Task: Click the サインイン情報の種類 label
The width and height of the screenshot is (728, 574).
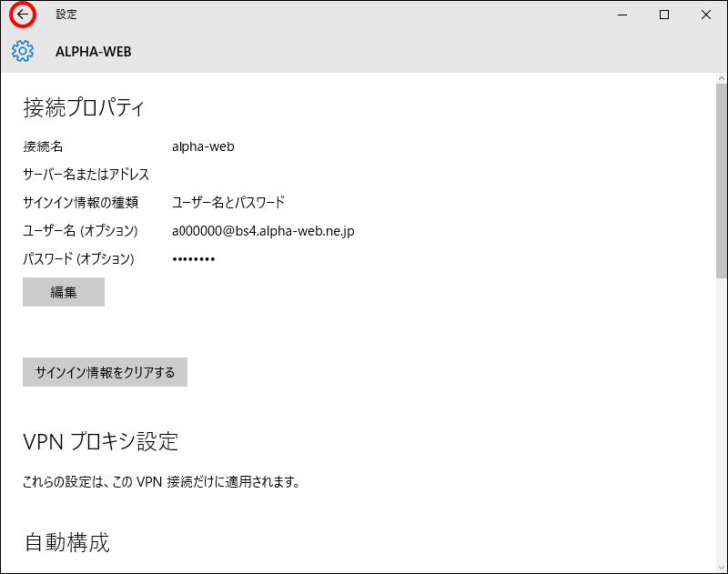Action: pos(81,202)
